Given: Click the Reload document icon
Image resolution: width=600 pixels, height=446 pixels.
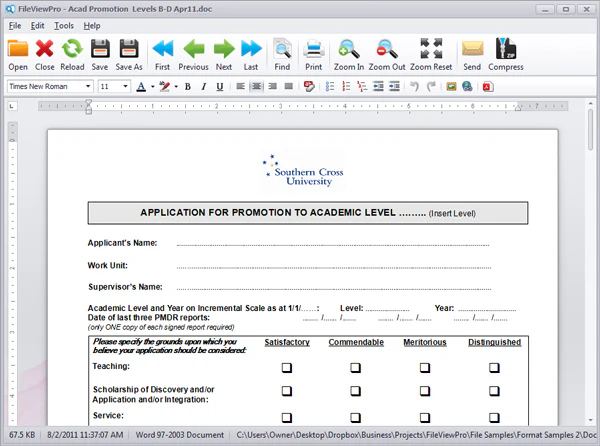Looking at the screenshot, I should coord(72,49).
